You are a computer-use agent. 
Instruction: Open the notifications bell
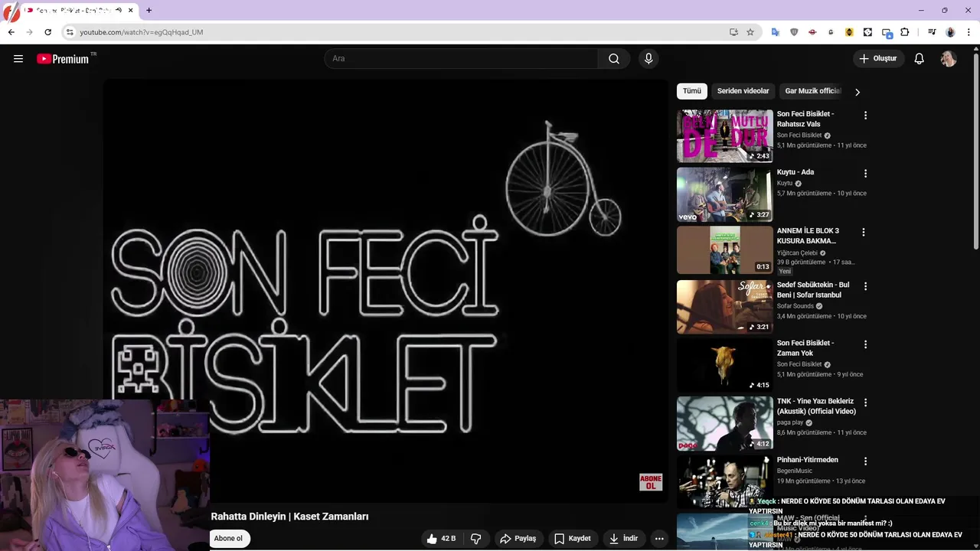tap(920, 59)
